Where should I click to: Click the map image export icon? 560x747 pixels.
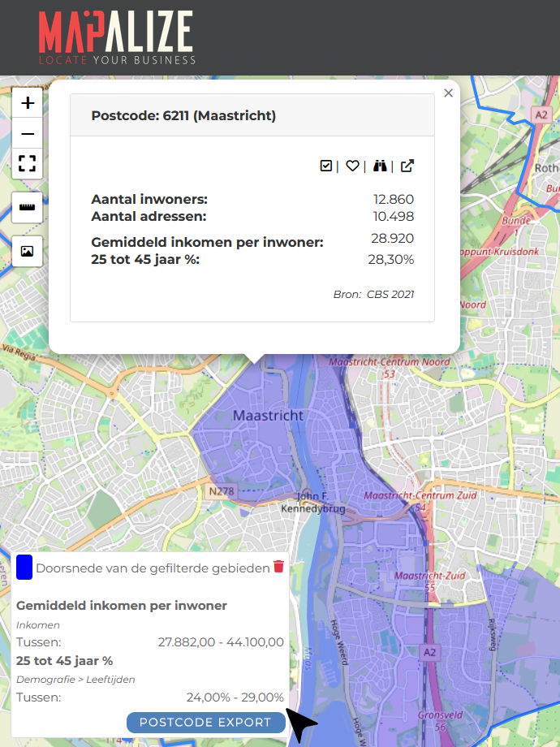[x=28, y=252]
